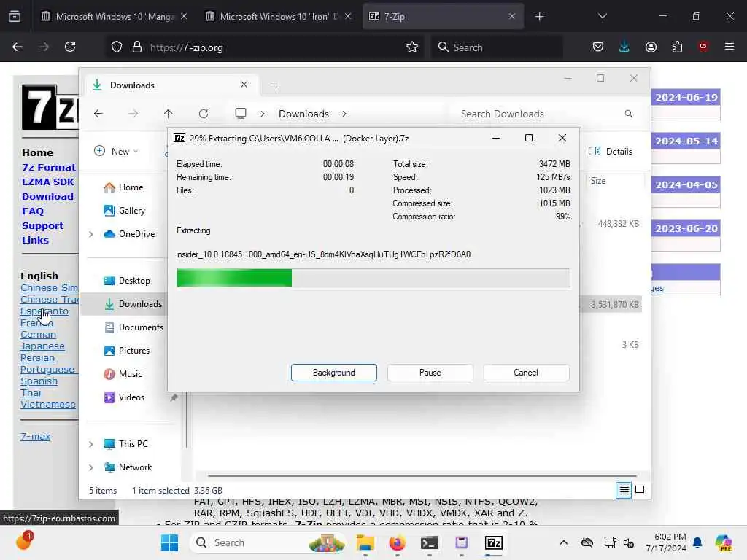The image size is (747, 560).
Task: Open Desktop in the Explorer sidebar
Action: coord(127,281)
